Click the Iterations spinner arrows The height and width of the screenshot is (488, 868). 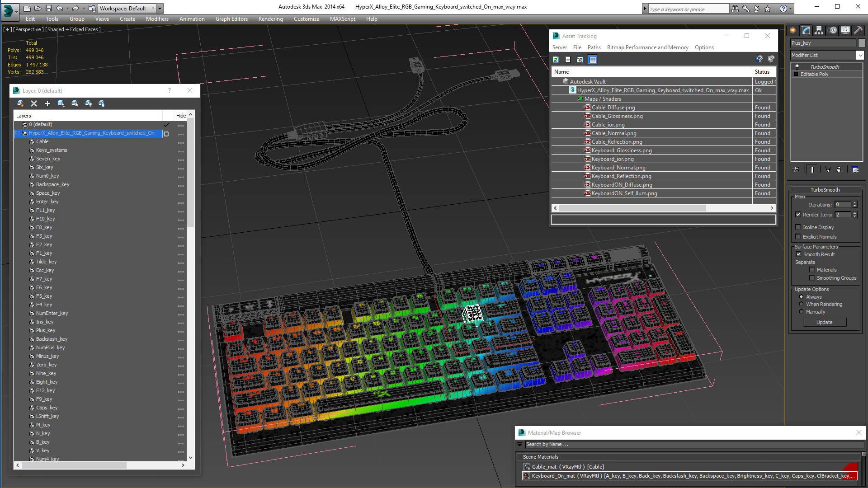[854, 205]
